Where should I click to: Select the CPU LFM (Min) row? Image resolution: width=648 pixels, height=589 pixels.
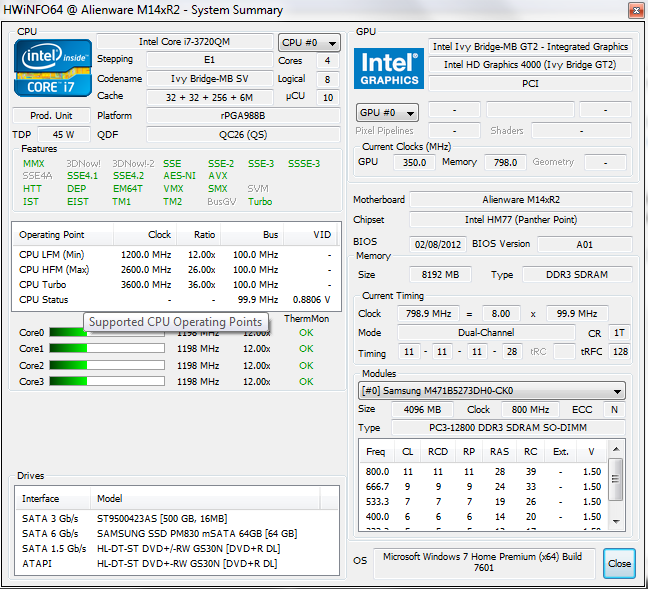pos(176,255)
